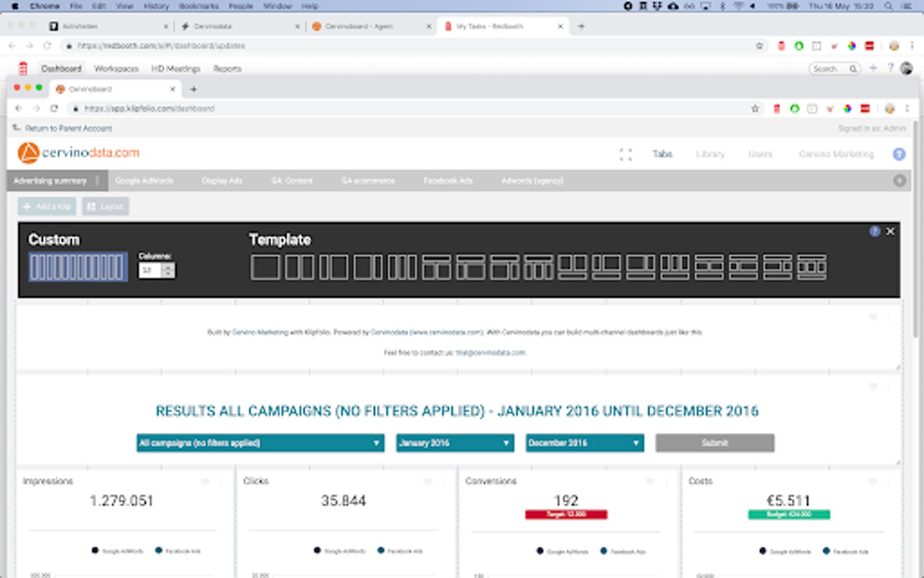
Task: Open the Advertising summary tab options menu
Action: pos(97,180)
